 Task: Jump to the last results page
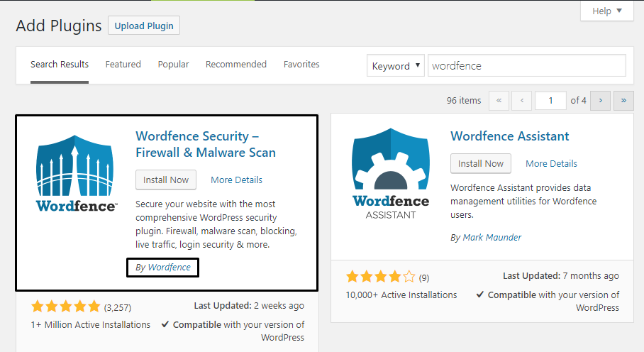(623, 101)
